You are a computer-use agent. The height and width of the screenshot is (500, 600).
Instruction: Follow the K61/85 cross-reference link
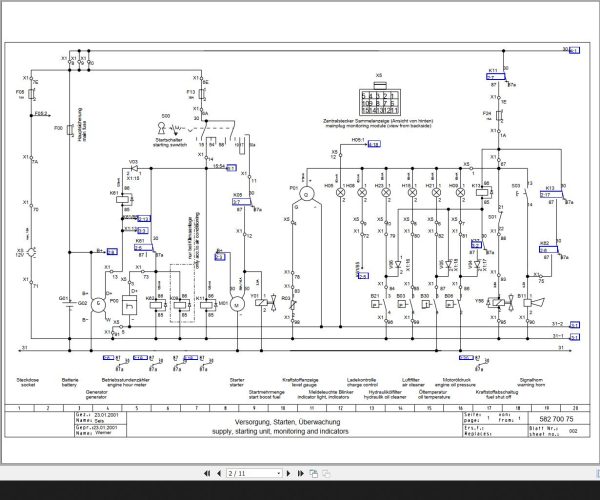(144, 218)
